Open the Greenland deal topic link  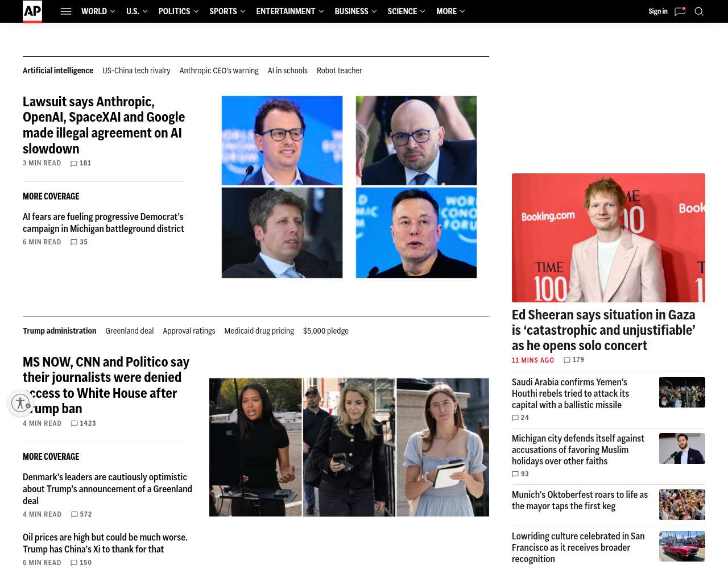point(130,331)
